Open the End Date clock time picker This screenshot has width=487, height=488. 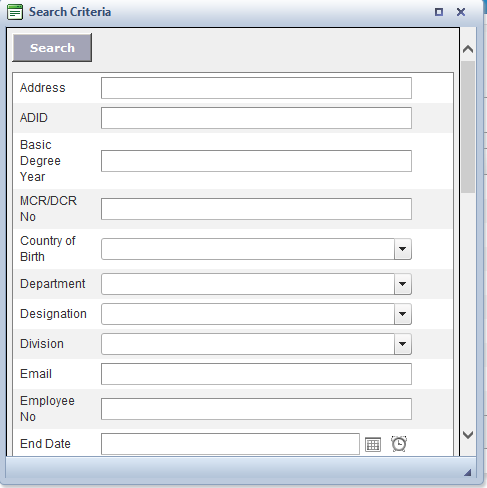pyautogui.click(x=399, y=444)
